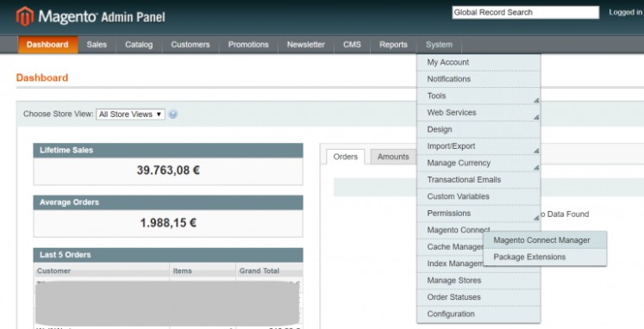Select Index Management menu entry

click(450, 264)
